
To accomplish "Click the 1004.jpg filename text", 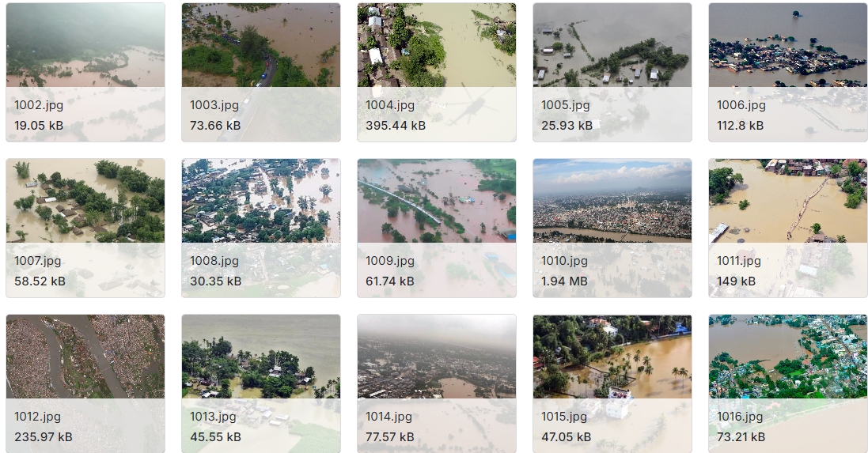I will pos(390,105).
